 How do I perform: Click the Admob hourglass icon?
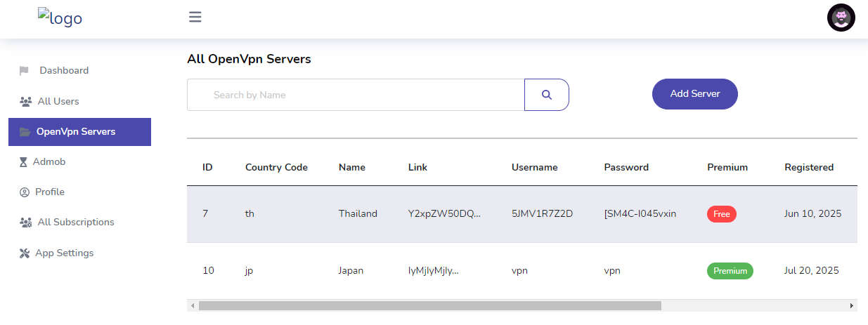click(x=24, y=162)
